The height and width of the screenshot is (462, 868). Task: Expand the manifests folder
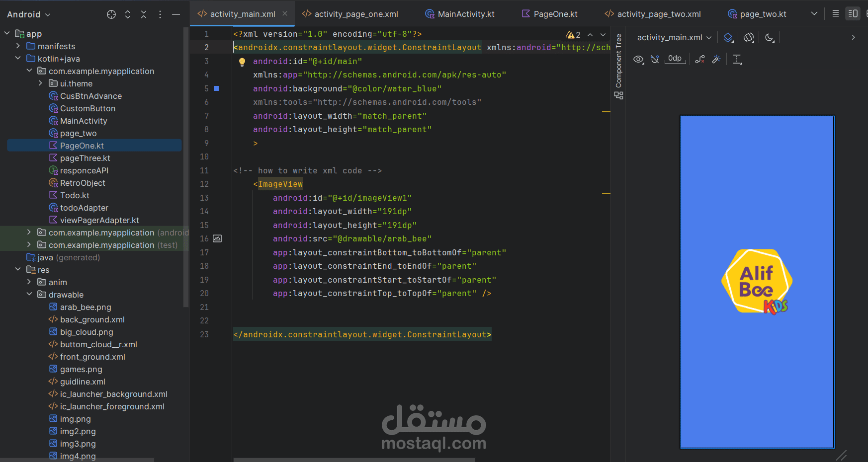18,46
